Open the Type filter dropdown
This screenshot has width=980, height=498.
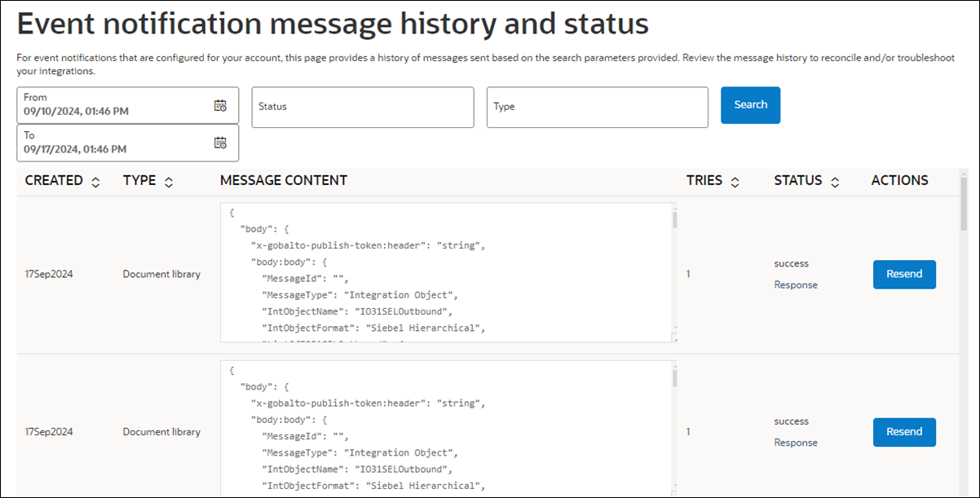point(598,107)
